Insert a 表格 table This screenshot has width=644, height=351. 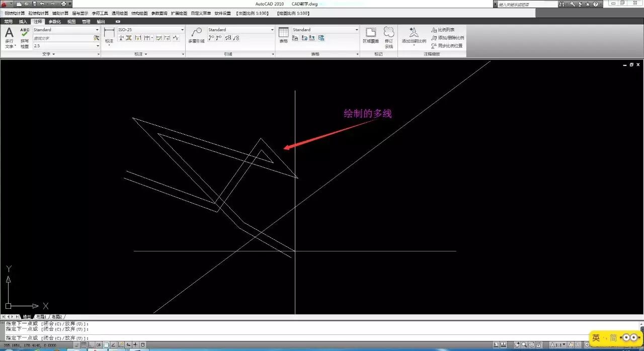click(x=283, y=35)
